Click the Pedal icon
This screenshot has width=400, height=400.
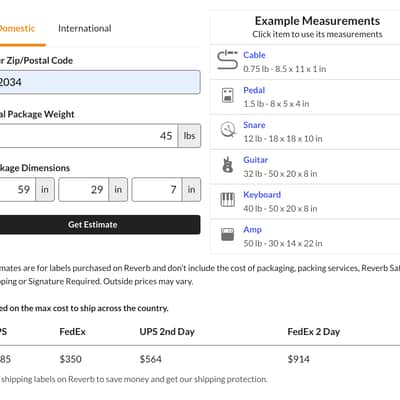228,95
